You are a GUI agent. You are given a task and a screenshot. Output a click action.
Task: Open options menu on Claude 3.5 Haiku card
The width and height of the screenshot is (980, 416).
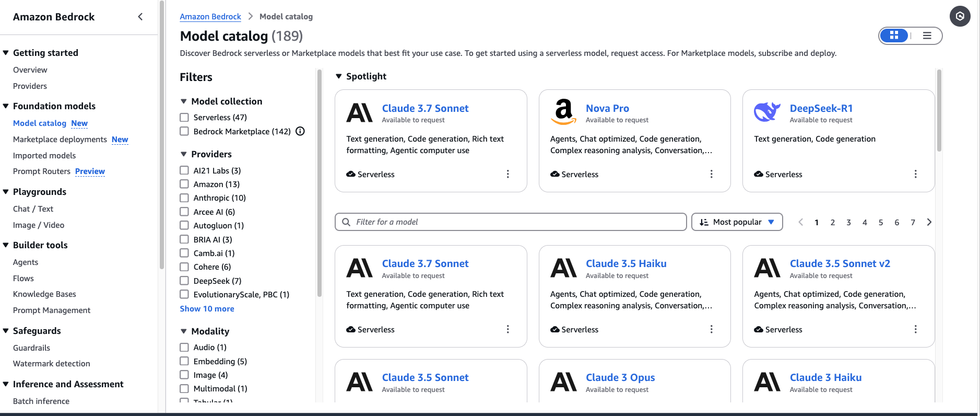(x=711, y=329)
